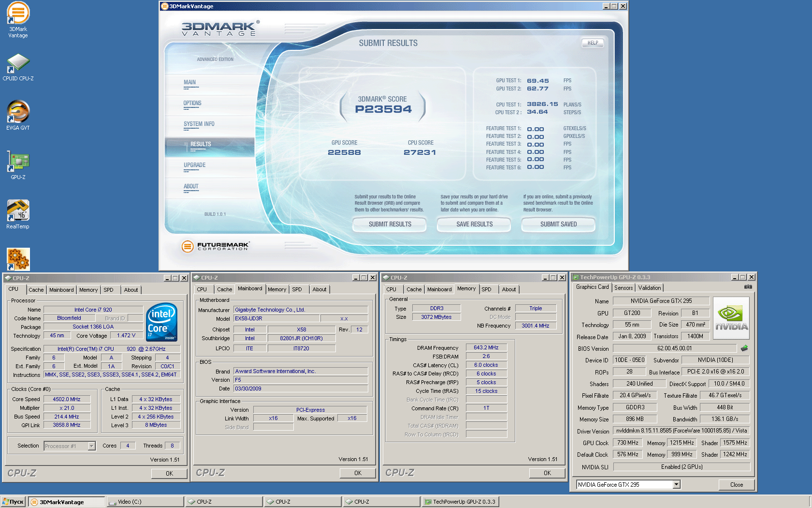Click the BIOS save chip icon in GPU-Z
The image size is (812, 508).
click(744, 348)
